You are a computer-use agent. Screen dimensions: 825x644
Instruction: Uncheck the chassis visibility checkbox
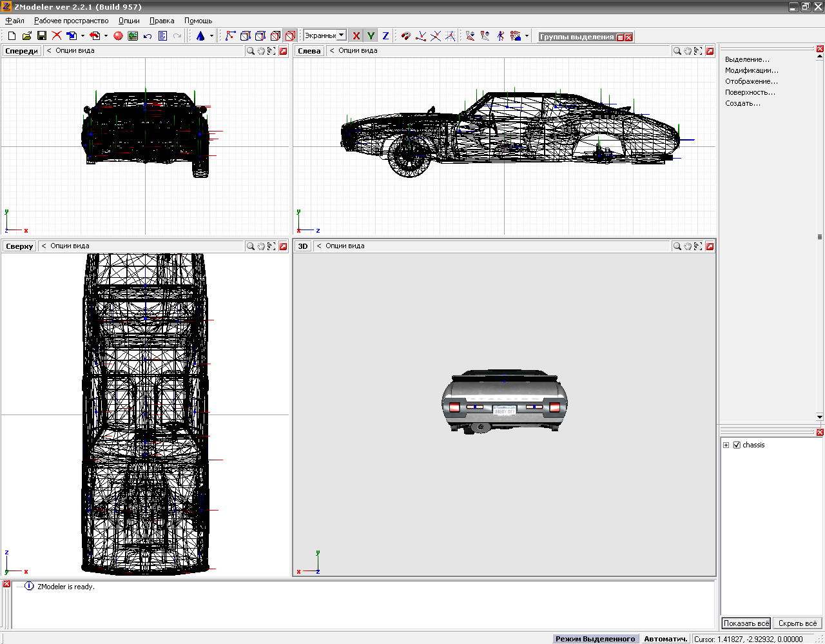tap(737, 445)
